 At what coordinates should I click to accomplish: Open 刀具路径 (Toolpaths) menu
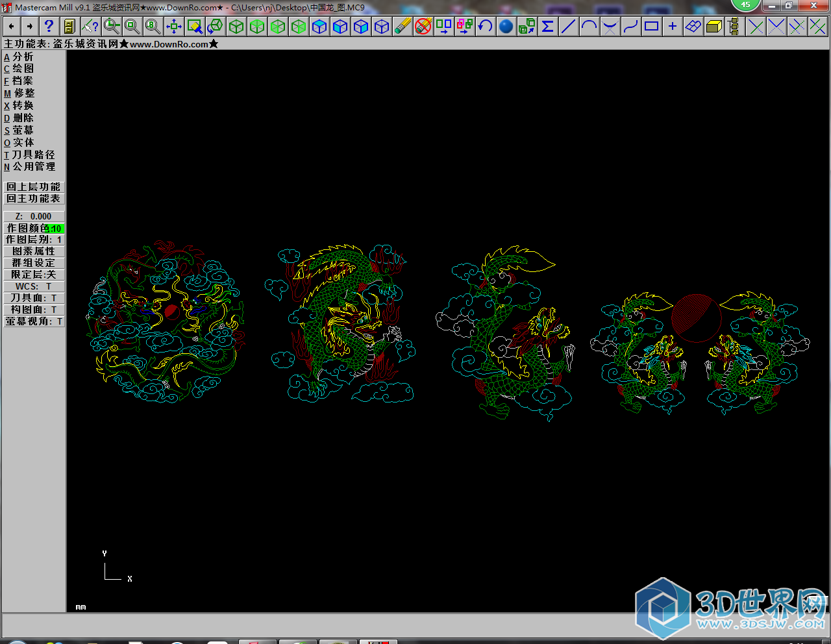coord(30,155)
